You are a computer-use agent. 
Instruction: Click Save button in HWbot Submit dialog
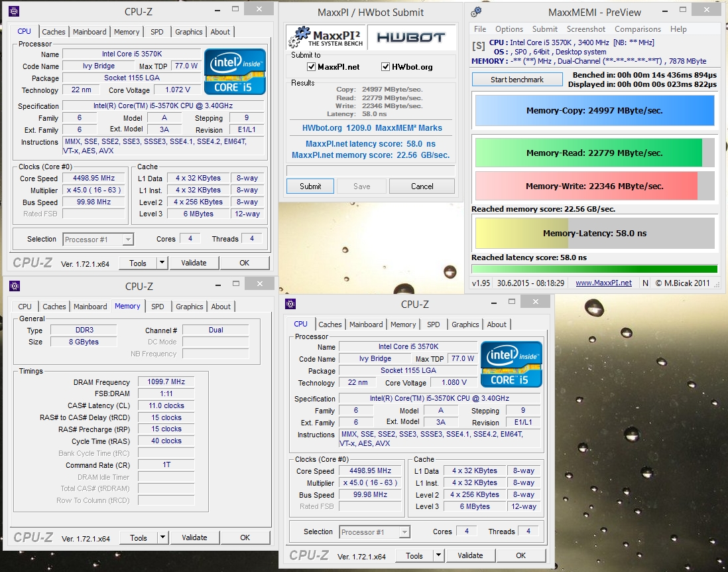coord(361,186)
